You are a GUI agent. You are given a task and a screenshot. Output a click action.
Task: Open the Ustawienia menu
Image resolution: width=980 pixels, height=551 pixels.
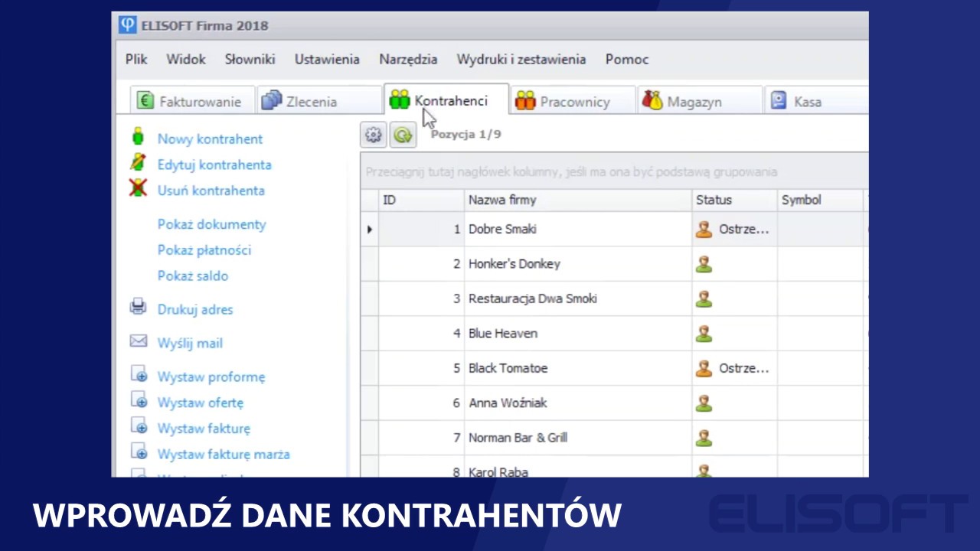pyautogui.click(x=327, y=59)
